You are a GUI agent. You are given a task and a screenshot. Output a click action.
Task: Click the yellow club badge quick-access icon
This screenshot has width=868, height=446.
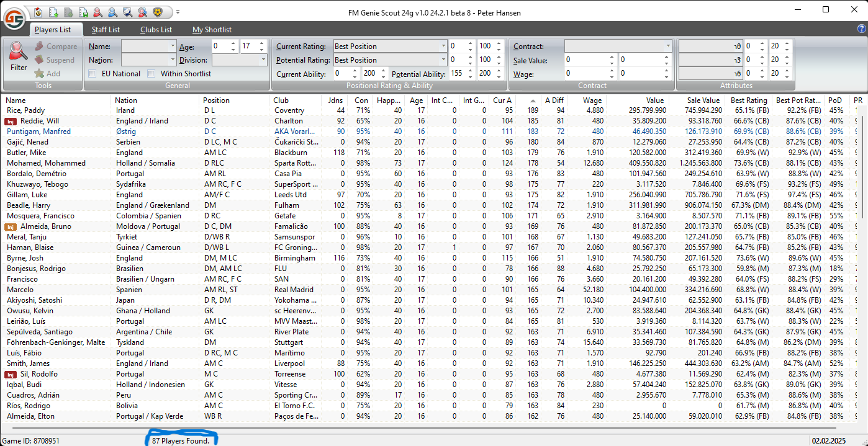157,12
